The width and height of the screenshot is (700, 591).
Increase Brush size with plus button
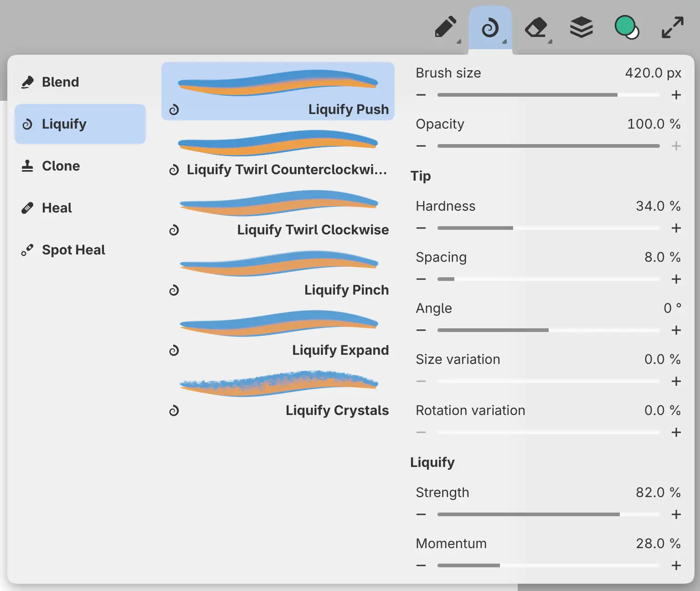point(676,95)
